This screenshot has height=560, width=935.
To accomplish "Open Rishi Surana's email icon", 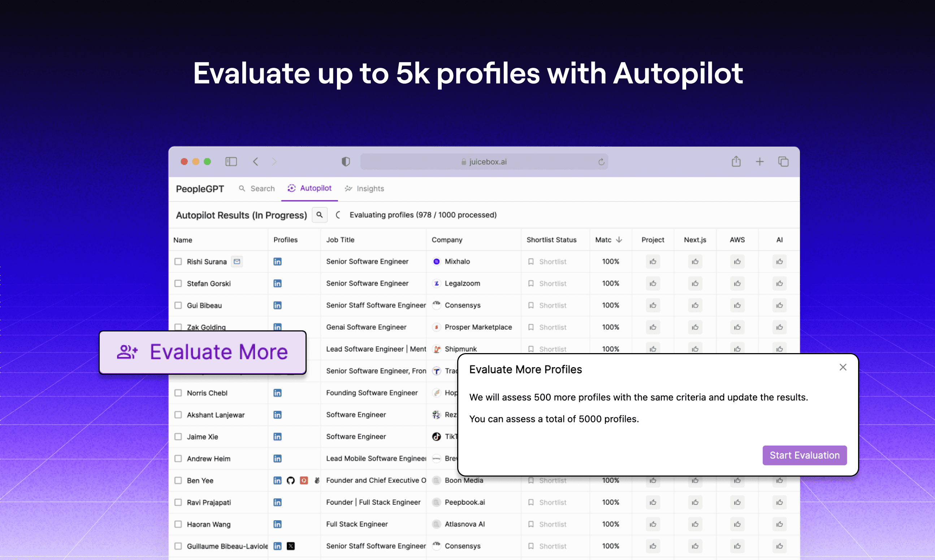I will 237,261.
